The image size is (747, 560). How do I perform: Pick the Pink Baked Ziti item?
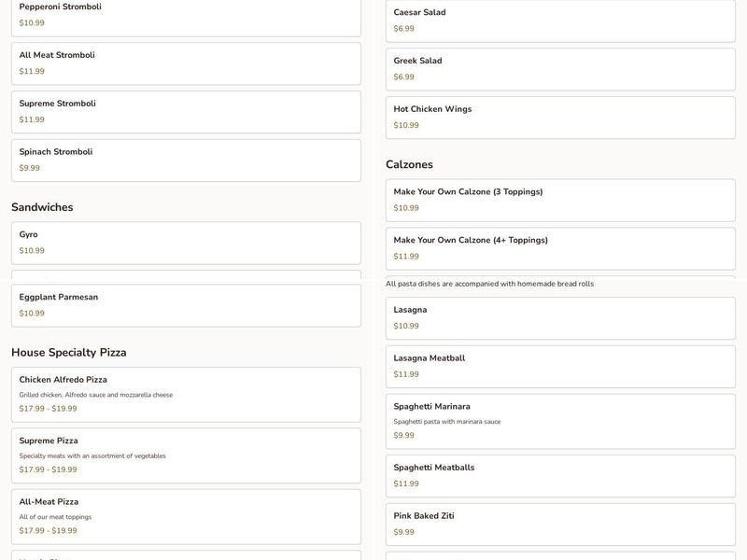560,525
